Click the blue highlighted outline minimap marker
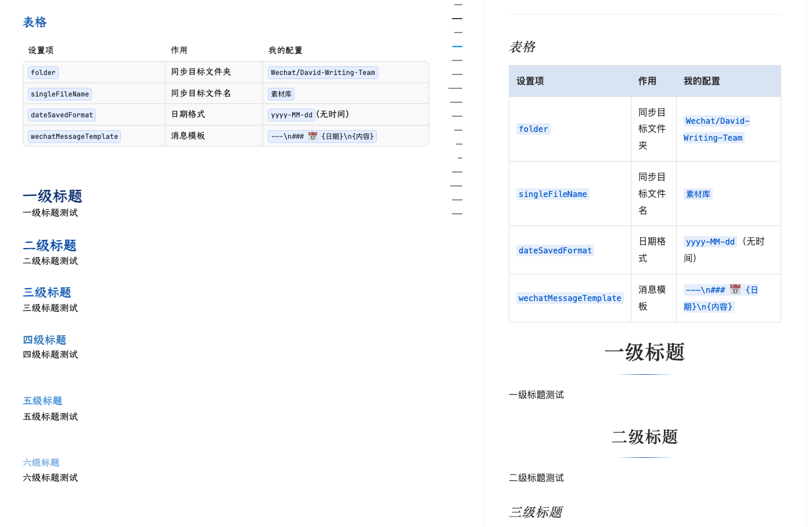The height and width of the screenshot is (527, 812). tap(457, 46)
